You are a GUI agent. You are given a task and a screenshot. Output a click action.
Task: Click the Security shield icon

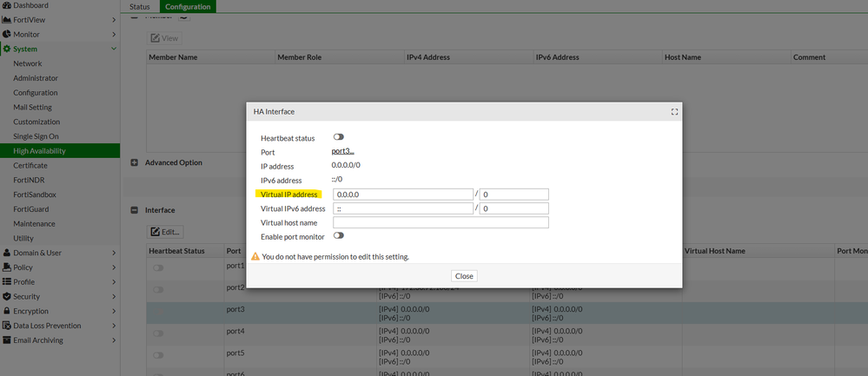click(x=7, y=296)
